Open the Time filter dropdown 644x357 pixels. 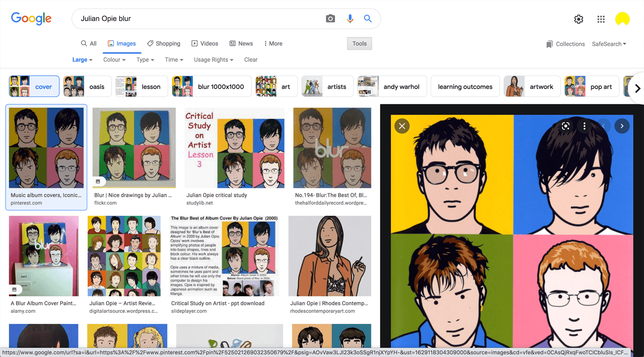tap(174, 60)
